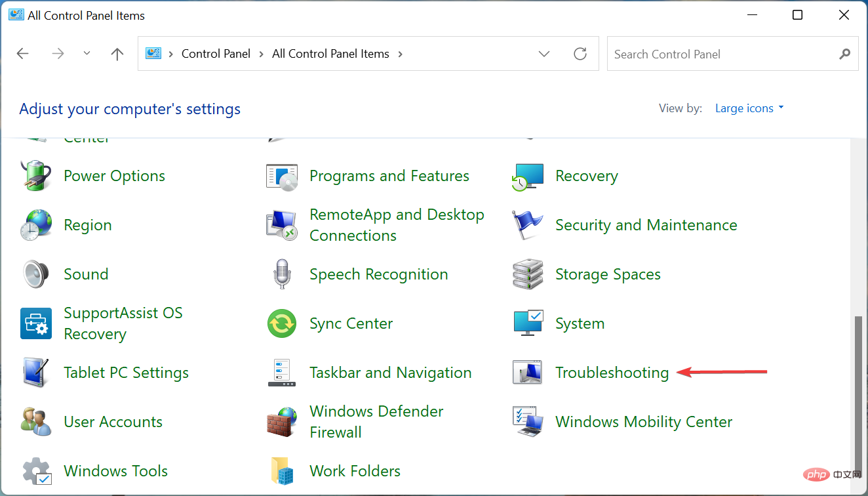Open the Storage Spaces drives icon
Screen dimensions: 868x496
pyautogui.click(x=528, y=274)
